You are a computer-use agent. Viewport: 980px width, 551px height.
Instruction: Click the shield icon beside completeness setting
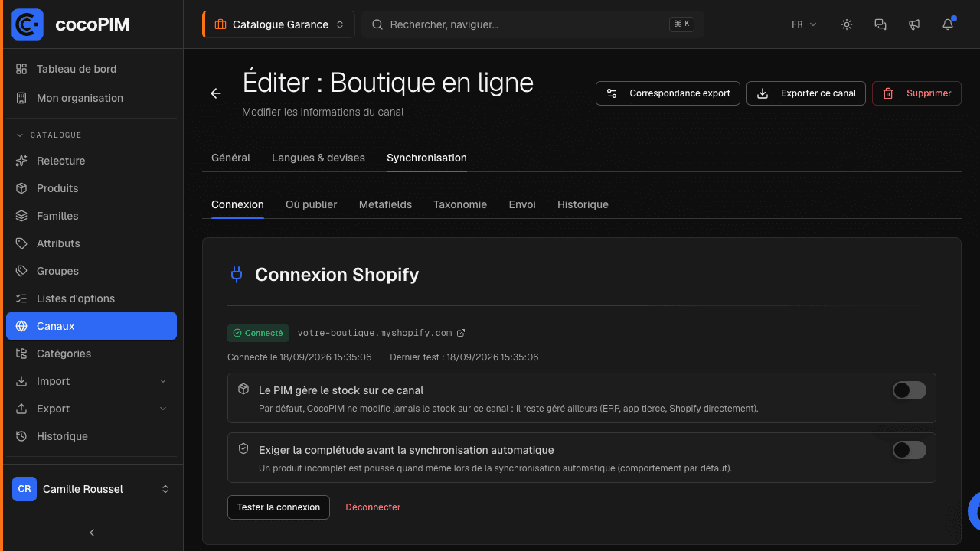[x=243, y=449]
